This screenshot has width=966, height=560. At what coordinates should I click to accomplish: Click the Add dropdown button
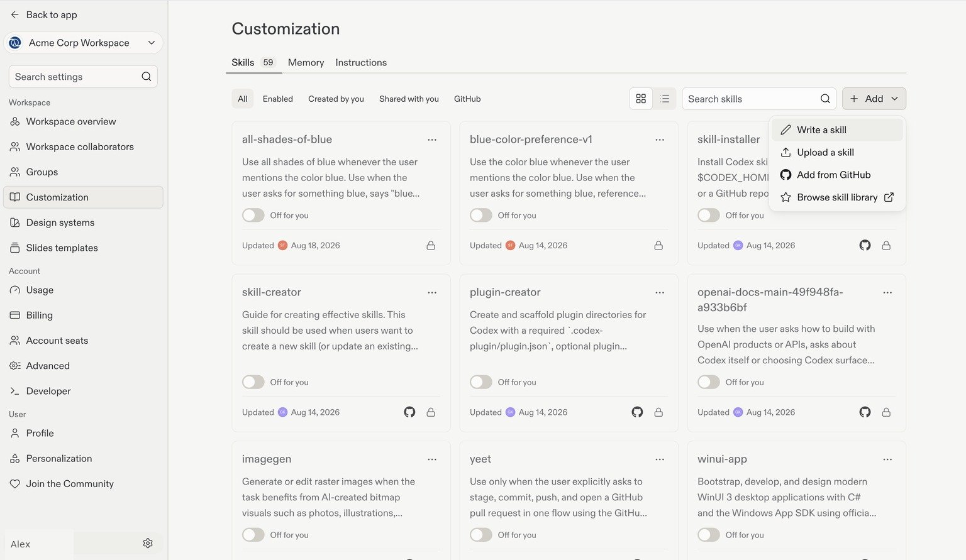point(874,99)
